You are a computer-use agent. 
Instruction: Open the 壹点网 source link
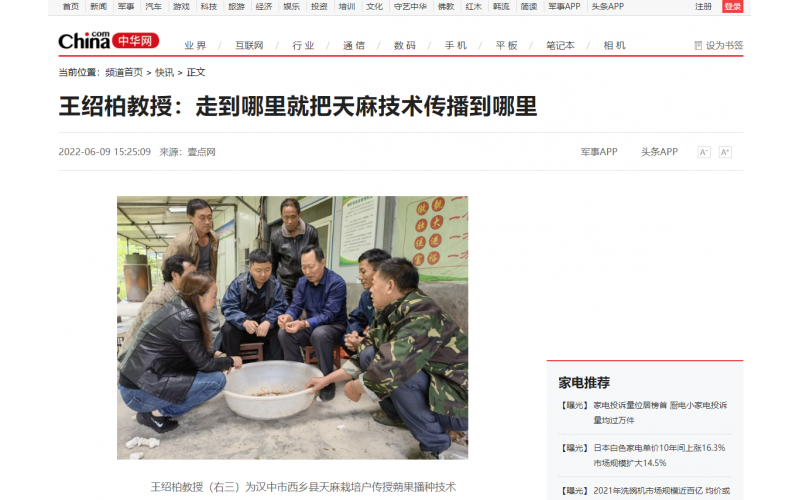(202, 152)
